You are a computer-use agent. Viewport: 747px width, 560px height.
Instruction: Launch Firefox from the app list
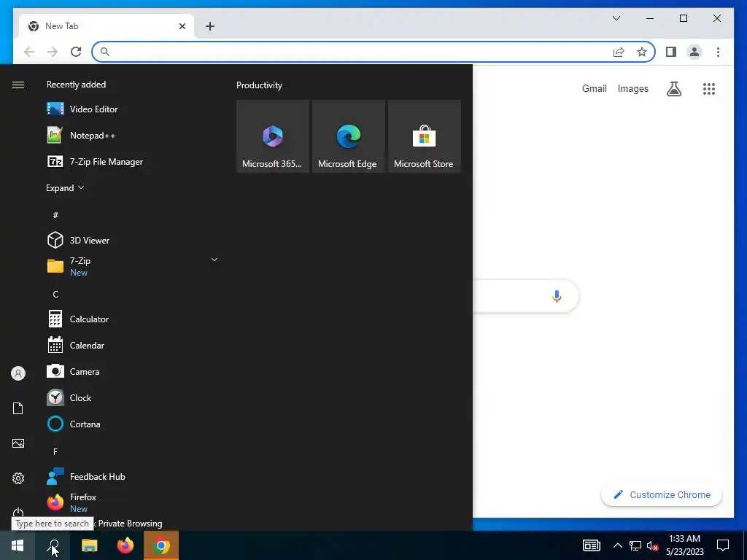tap(133, 502)
